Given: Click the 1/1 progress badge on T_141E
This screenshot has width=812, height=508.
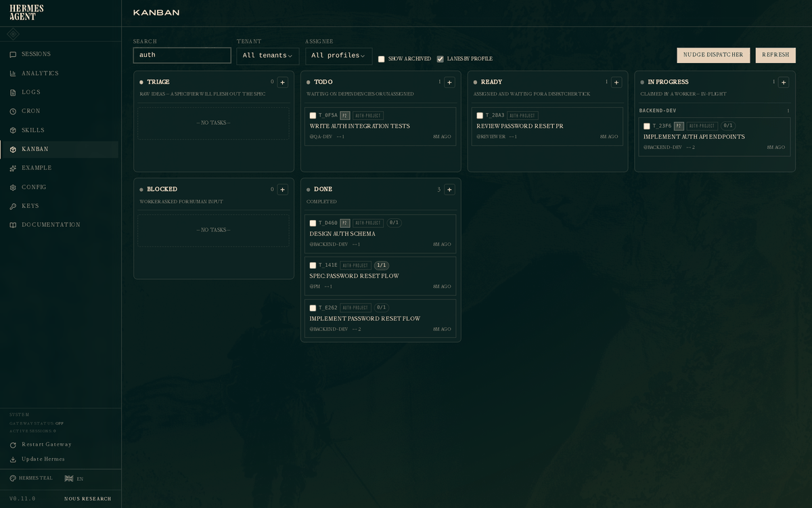Looking at the screenshot, I should [x=382, y=266].
